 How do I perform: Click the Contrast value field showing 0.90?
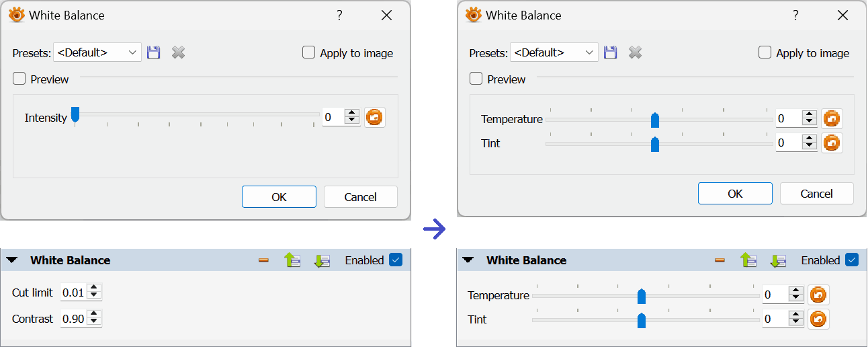point(74,319)
